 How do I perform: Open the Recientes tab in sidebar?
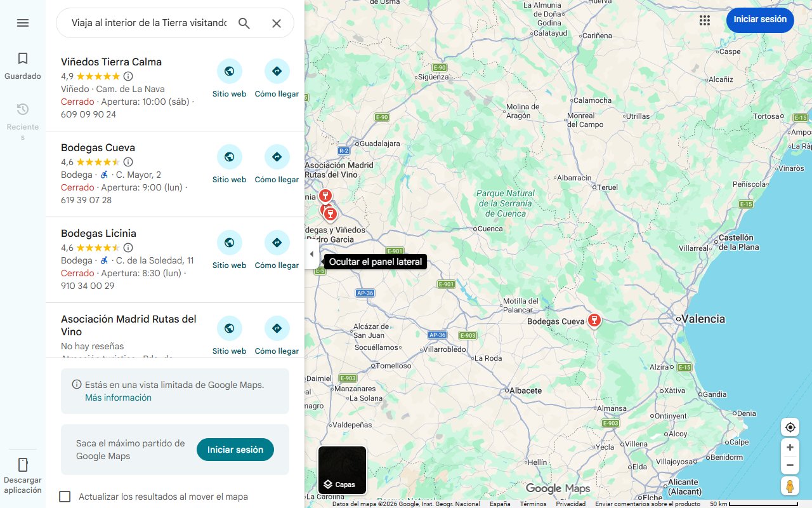pos(23,121)
